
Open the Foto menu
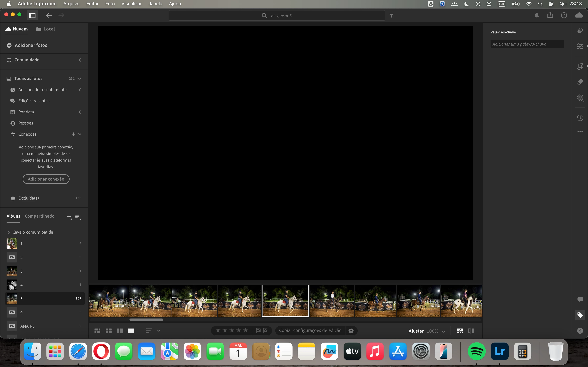pyautogui.click(x=110, y=4)
